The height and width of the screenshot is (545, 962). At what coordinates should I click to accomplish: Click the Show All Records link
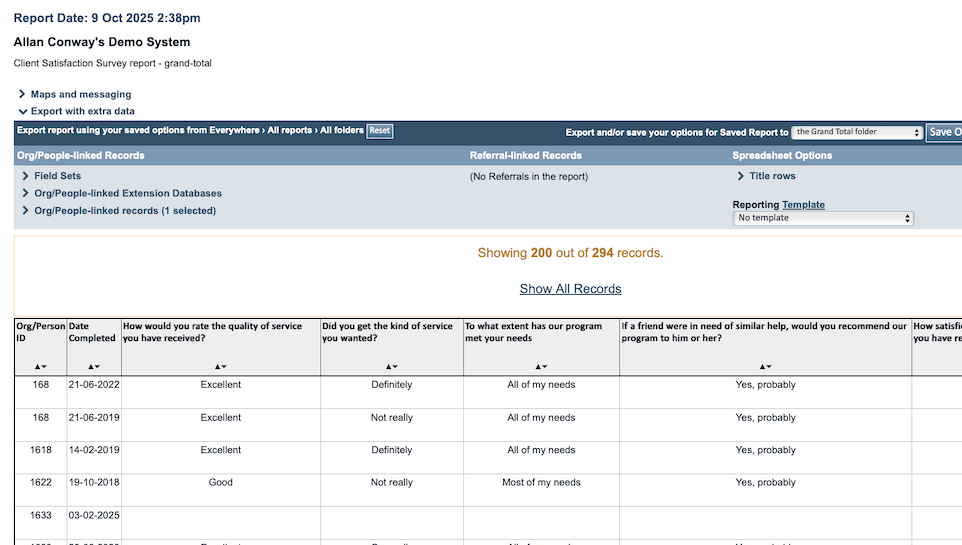click(x=570, y=289)
